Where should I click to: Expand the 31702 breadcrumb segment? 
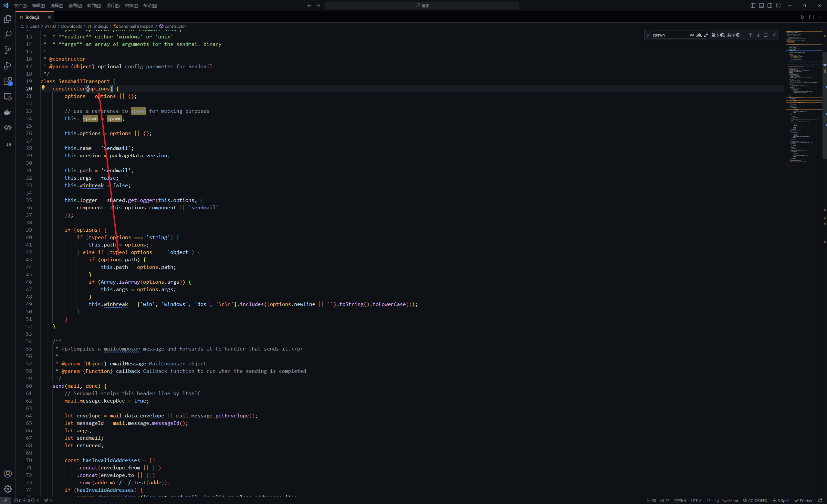tap(50, 26)
